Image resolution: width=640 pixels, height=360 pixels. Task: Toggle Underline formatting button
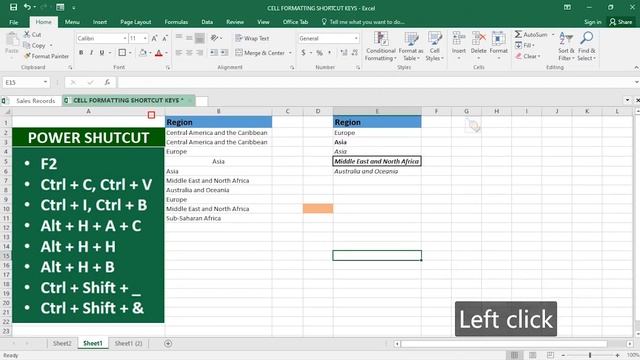click(x=102, y=53)
